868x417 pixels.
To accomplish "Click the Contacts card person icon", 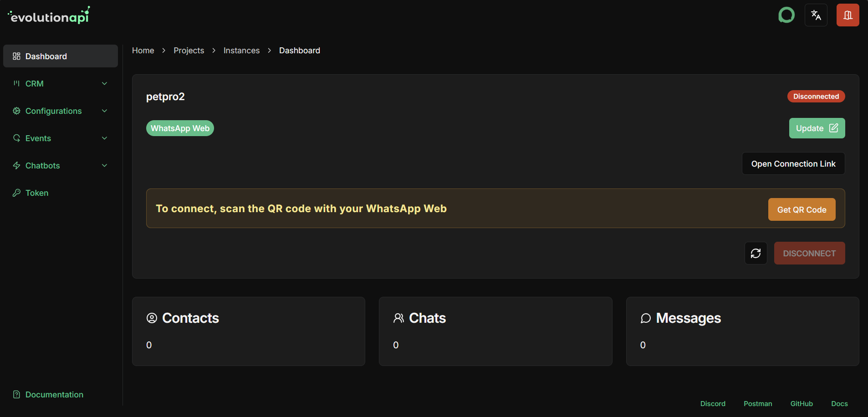I will [x=151, y=318].
